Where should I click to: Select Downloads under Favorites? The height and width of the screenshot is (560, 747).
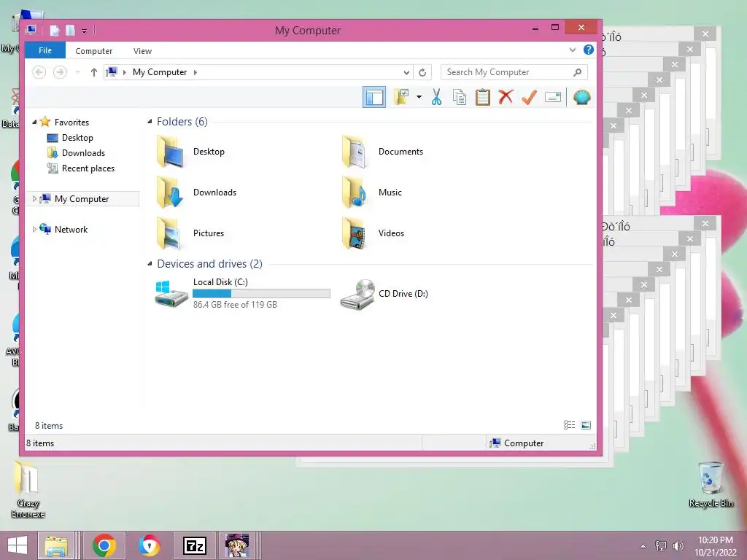[83, 153]
